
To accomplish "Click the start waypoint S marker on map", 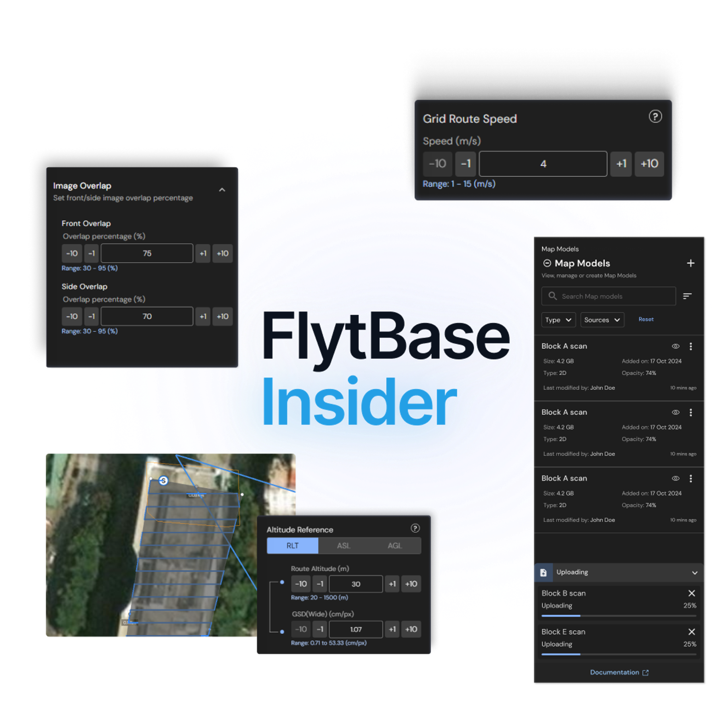I will pyautogui.click(x=163, y=480).
